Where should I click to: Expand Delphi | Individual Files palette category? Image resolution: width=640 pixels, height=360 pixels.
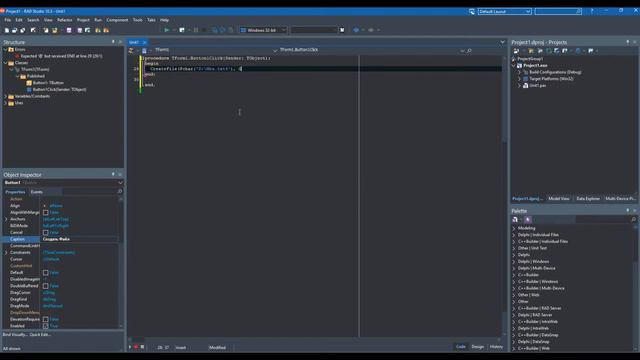514,235
